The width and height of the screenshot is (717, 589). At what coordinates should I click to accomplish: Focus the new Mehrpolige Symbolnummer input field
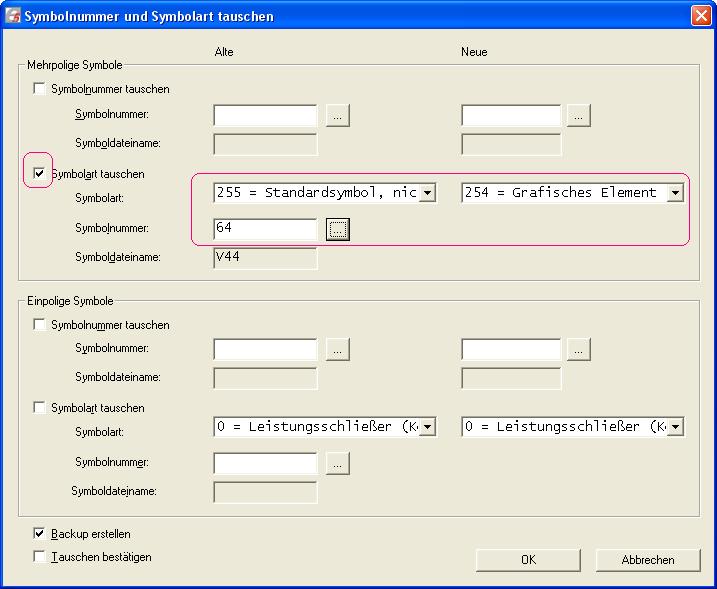click(x=511, y=116)
